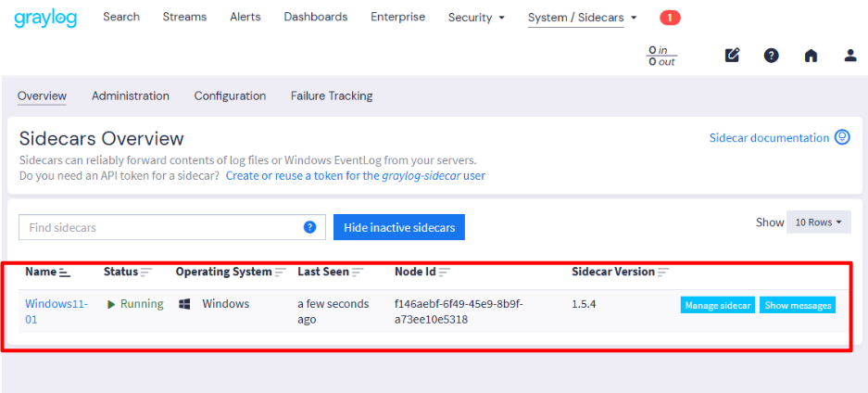Switch to the Administration tab

(131, 95)
